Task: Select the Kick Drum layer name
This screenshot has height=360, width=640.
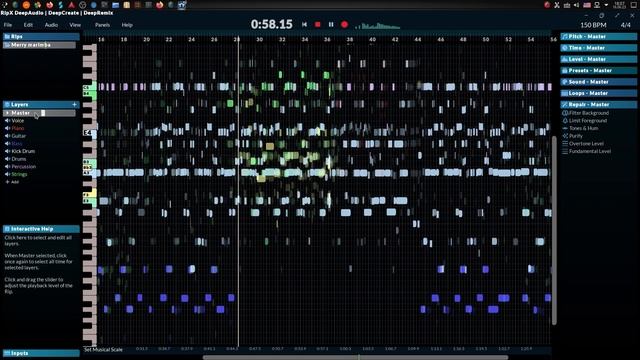Action: point(23,151)
